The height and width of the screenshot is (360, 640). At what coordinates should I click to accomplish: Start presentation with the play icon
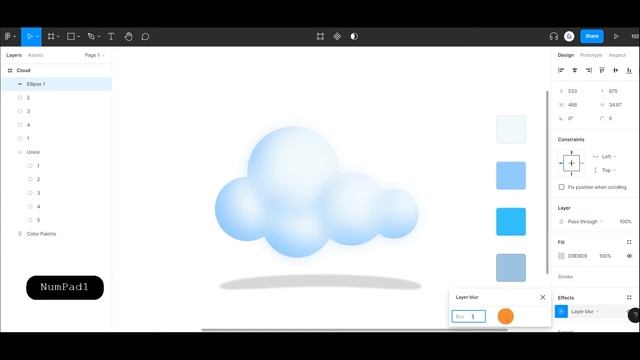pyautogui.click(x=616, y=36)
